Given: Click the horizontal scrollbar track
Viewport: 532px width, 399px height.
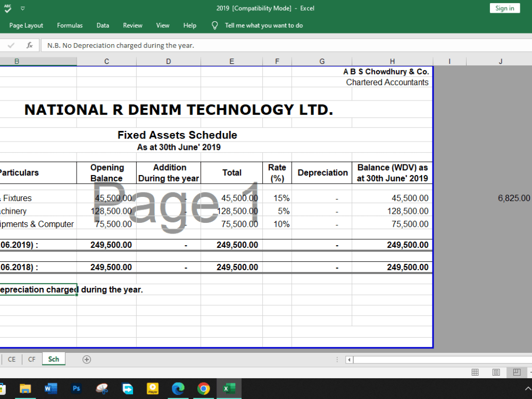Looking at the screenshot, I should 443,360.
